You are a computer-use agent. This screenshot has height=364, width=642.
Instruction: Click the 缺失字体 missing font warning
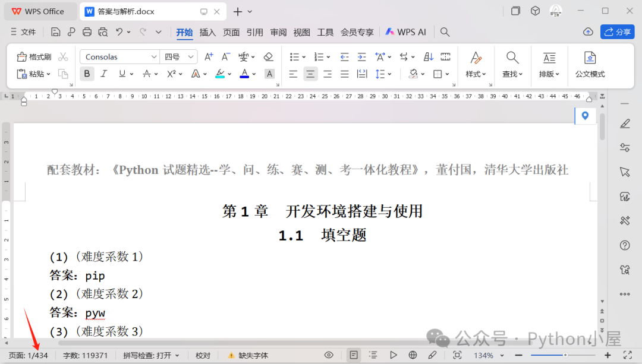248,356
